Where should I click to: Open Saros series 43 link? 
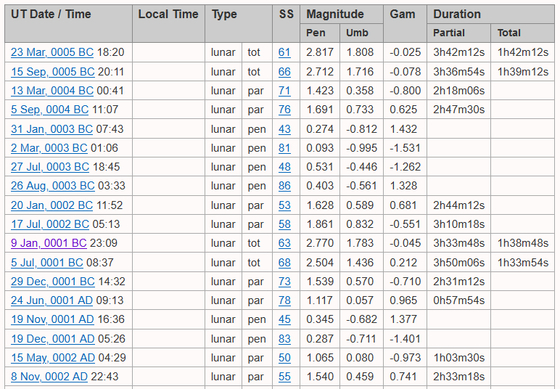(x=284, y=129)
